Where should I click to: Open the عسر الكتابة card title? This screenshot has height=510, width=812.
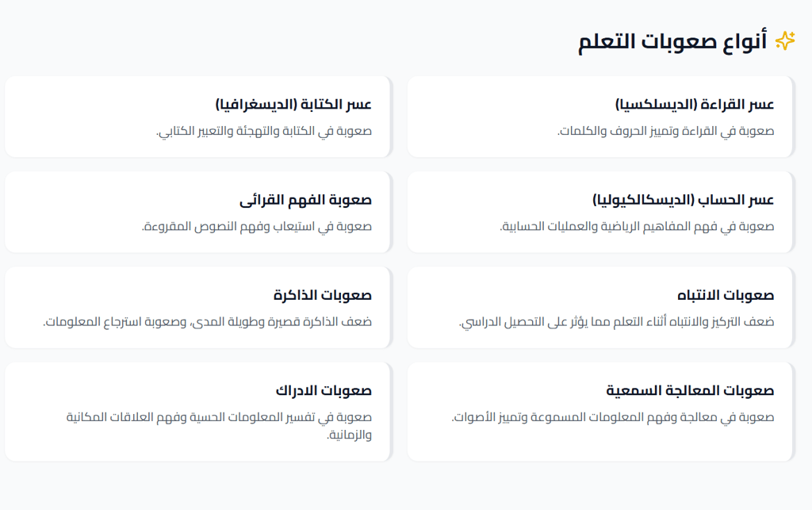click(293, 105)
